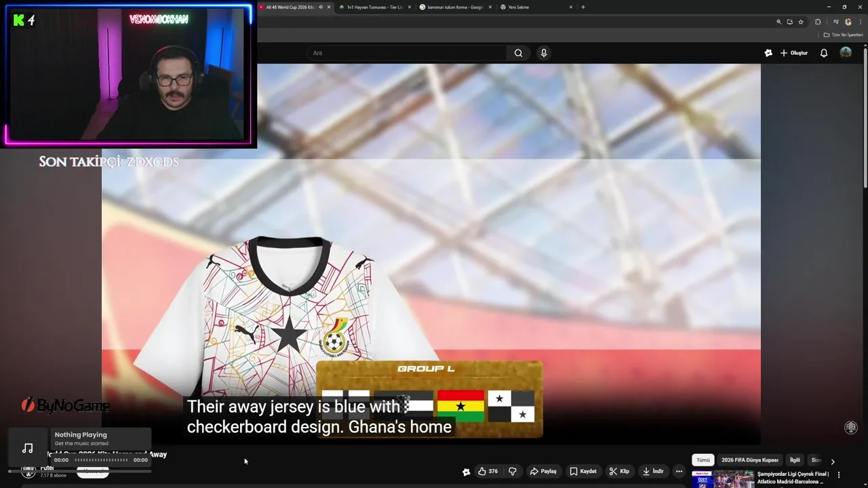Close the Yeni Sekme tab
Image resolution: width=868 pixels, height=488 pixels.
[x=570, y=7]
